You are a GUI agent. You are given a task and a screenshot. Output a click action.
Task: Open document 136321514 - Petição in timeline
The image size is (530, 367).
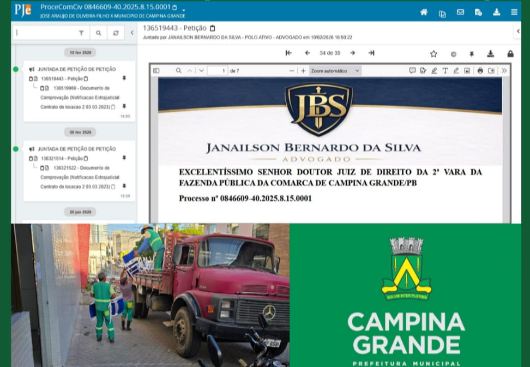tap(62, 158)
